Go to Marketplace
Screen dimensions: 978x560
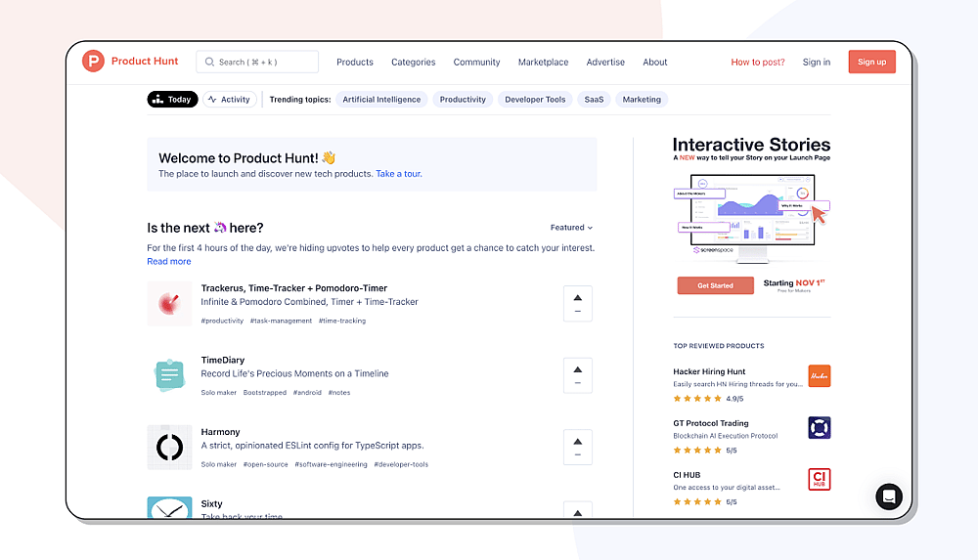[x=543, y=62]
